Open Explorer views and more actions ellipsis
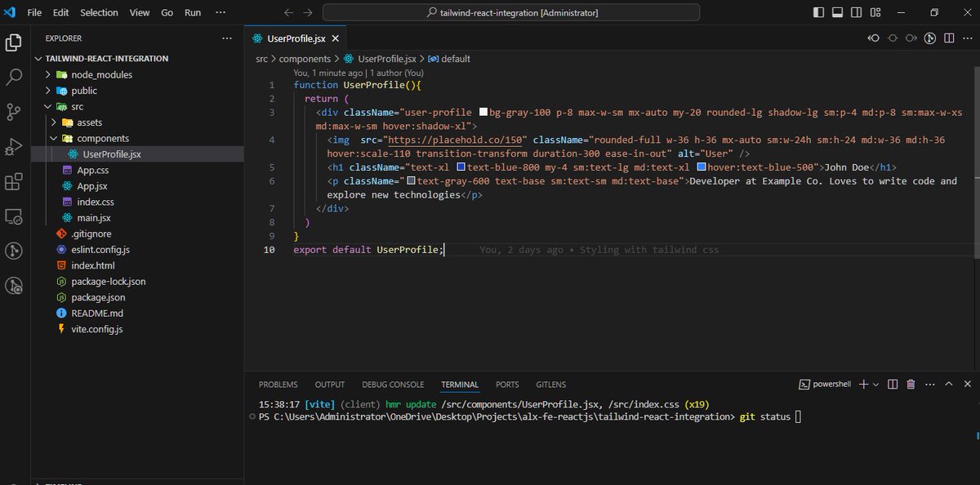Screen dimensions: 980x485 (227, 38)
